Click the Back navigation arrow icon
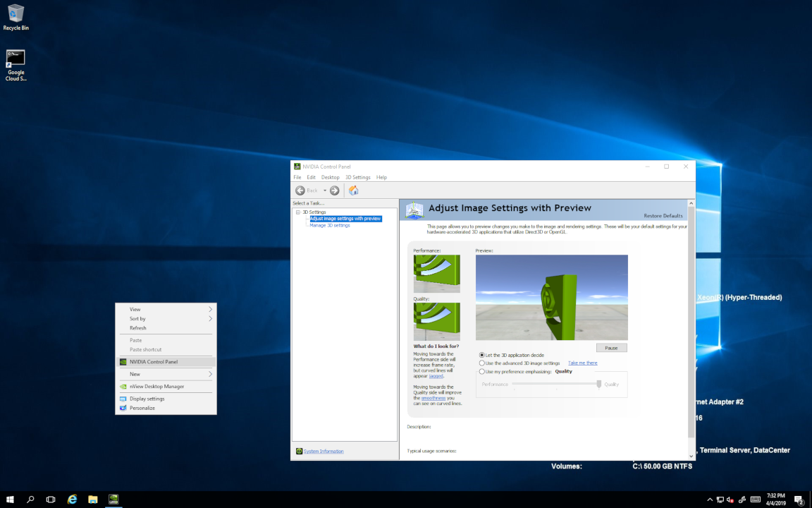Image resolution: width=812 pixels, height=508 pixels. 300,190
